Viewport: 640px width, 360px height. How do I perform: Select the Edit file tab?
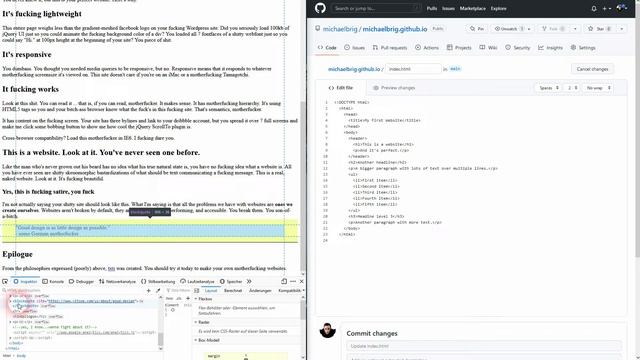pyautogui.click(x=341, y=88)
